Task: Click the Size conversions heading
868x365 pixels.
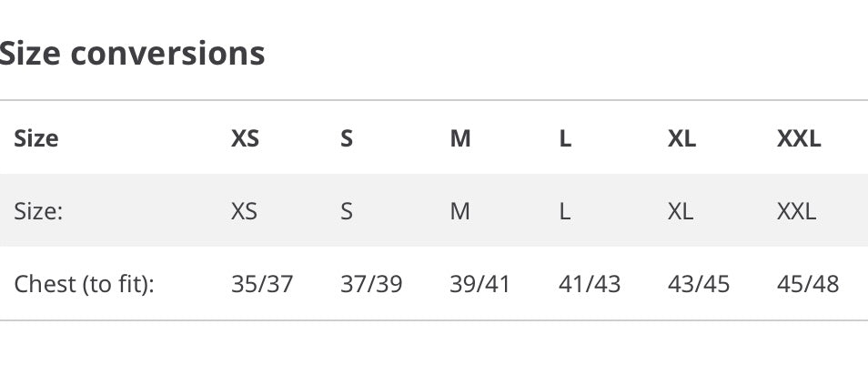Action: (x=132, y=54)
